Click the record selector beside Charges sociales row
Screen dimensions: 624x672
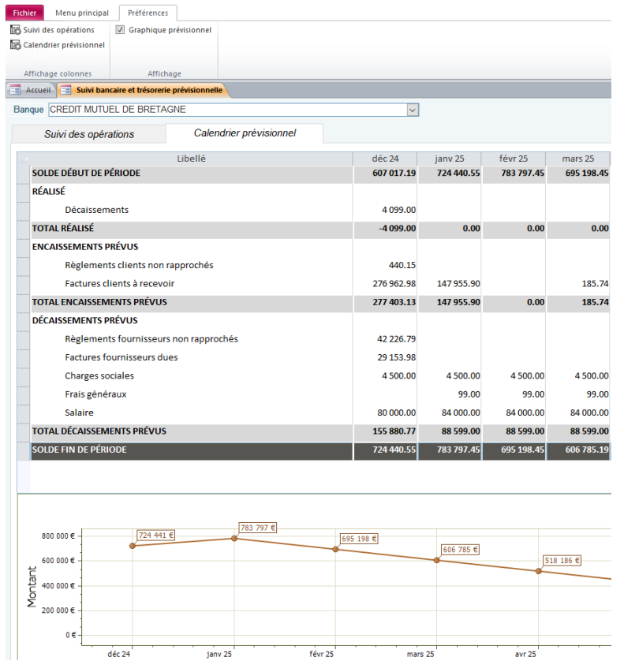click(23, 375)
